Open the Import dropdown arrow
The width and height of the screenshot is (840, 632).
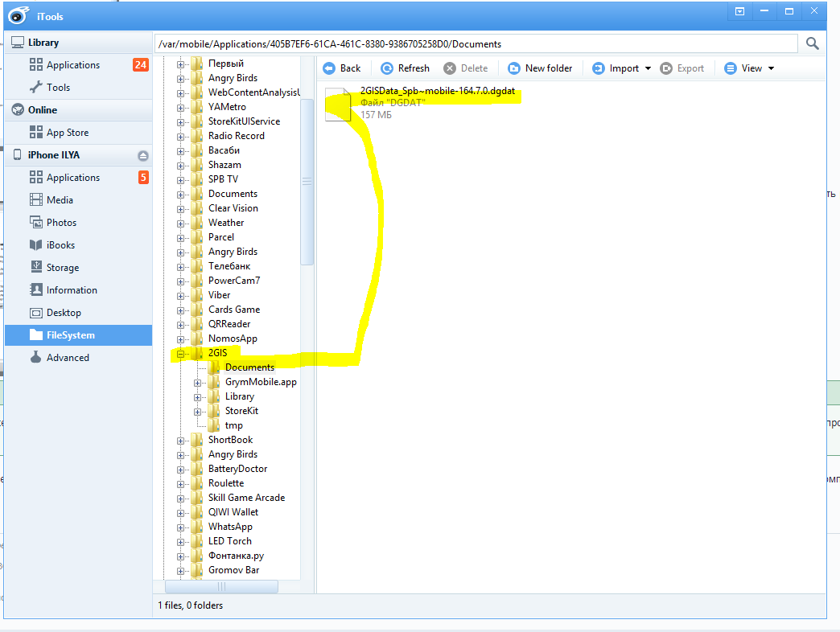point(649,68)
